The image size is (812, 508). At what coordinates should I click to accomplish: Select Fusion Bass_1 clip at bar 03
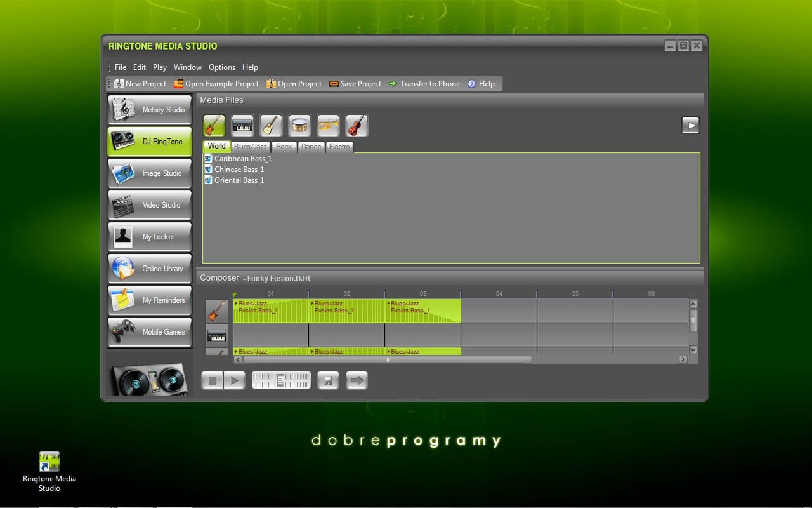[x=422, y=311]
